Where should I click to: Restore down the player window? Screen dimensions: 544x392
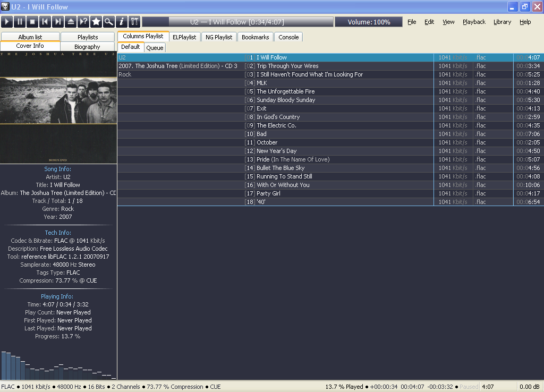(525, 6)
